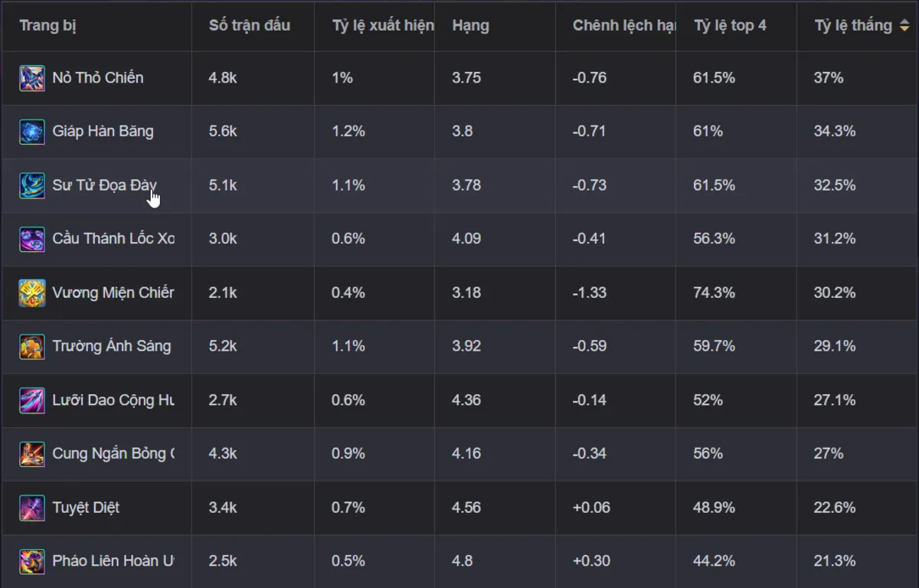The width and height of the screenshot is (919, 588).
Task: Click the Tuyệt Diệt item icon
Action: coord(32,508)
